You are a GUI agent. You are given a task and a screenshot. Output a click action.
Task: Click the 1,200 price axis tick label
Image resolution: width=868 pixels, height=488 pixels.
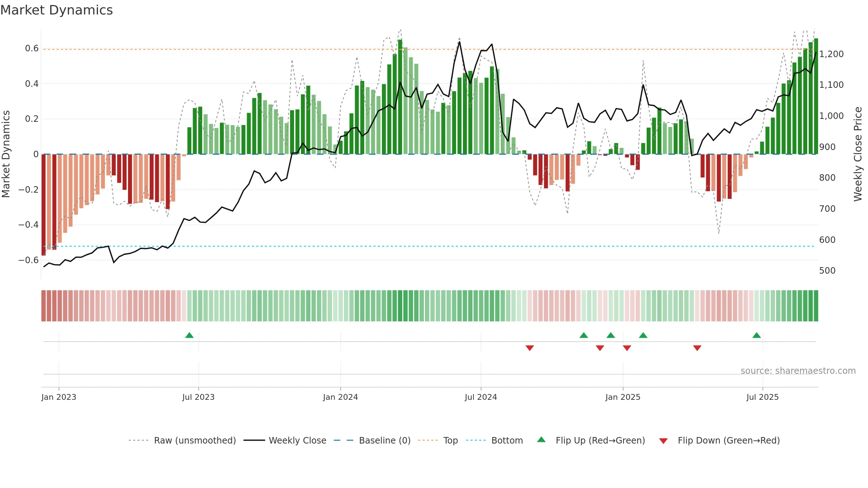coord(831,54)
